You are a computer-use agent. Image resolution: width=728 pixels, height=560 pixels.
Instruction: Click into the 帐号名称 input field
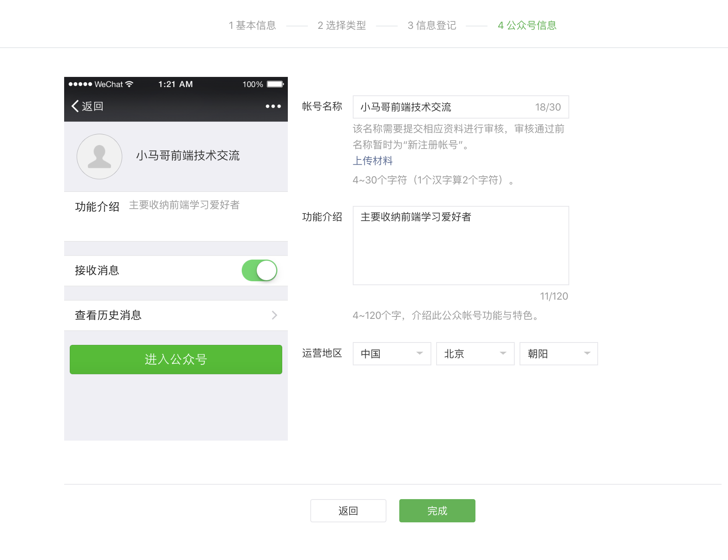[461, 107]
